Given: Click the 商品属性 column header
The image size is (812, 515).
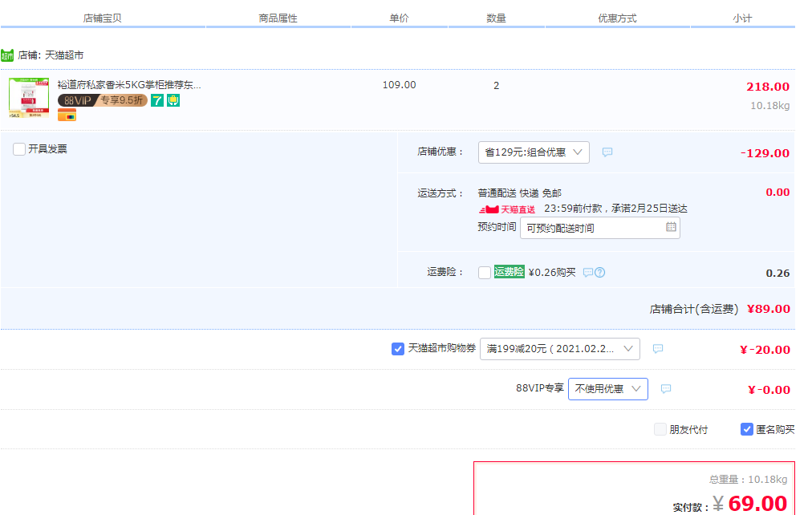Looking at the screenshot, I should (278, 18).
